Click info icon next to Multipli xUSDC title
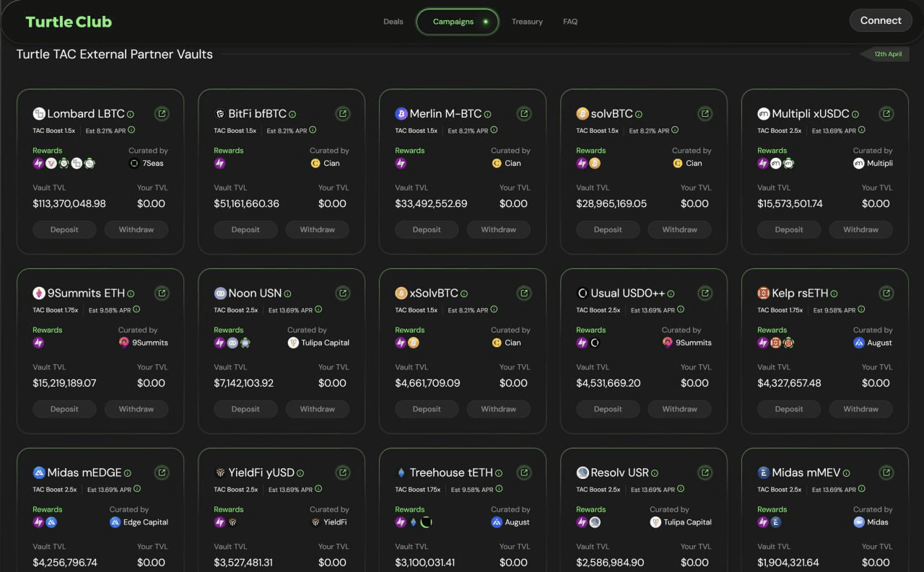The height and width of the screenshot is (572, 924). [855, 114]
